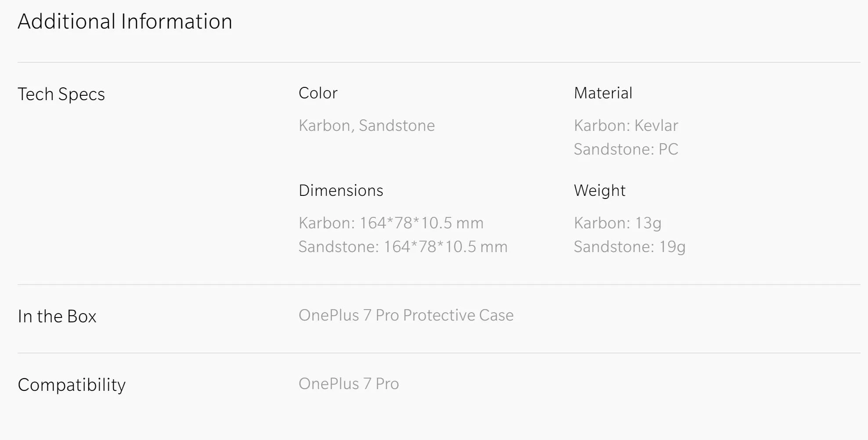
Task: Click the OnePlus 7 Pro compatibility value
Action: 349,384
